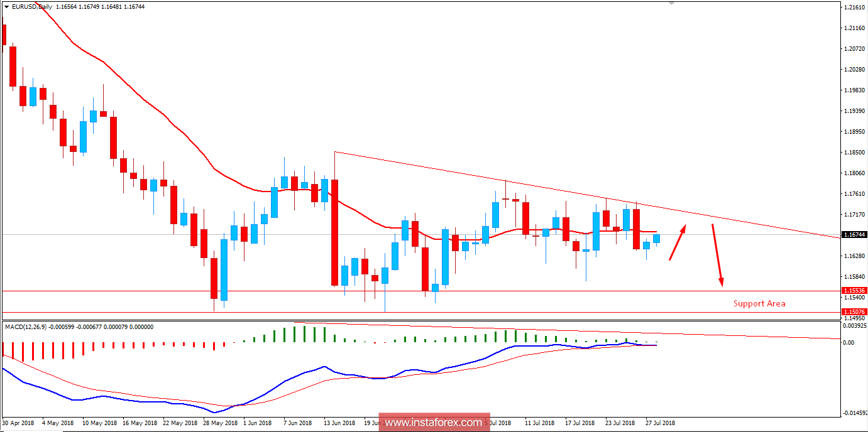
Task: Click the upward red trend arrow on the chart
Action: (677, 243)
